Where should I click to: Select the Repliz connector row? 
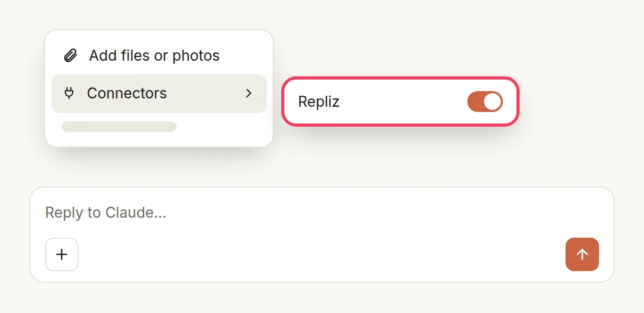point(400,102)
